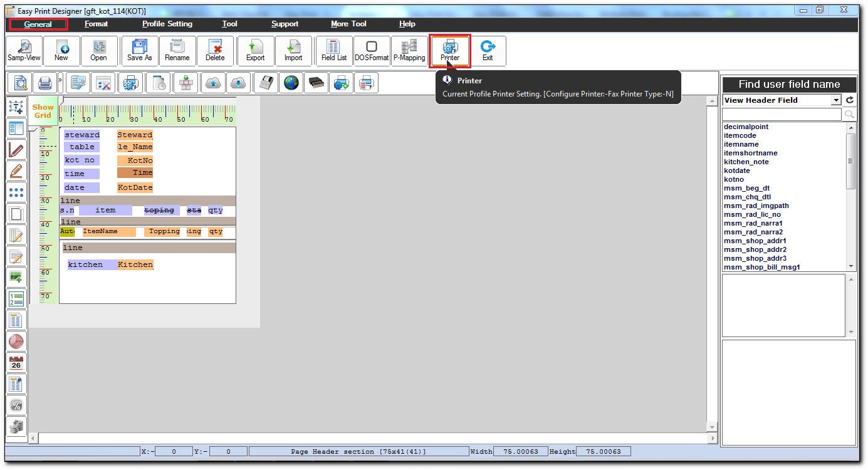Click the find user field search box
Screen dimensions: 868x470
(782, 114)
